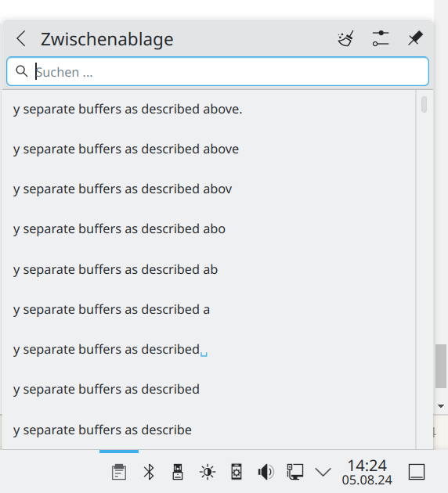
Task: Clear clipboard history with broom icon
Action: point(345,38)
